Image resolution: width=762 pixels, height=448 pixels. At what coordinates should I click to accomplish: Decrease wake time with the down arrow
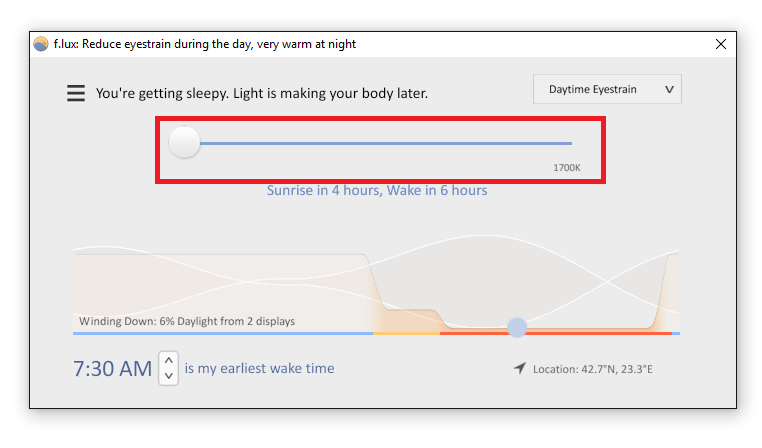click(x=169, y=376)
